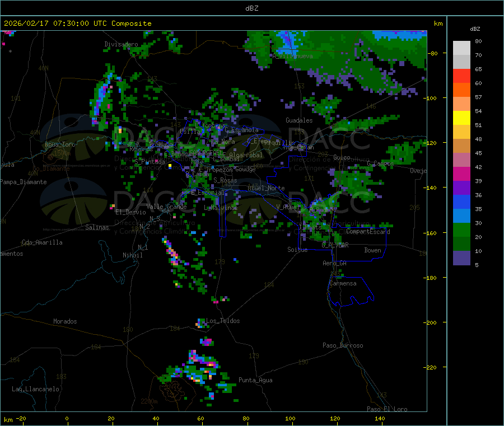Click the dBZ title at top
This screenshot has width=504, height=426.
(x=251, y=8)
